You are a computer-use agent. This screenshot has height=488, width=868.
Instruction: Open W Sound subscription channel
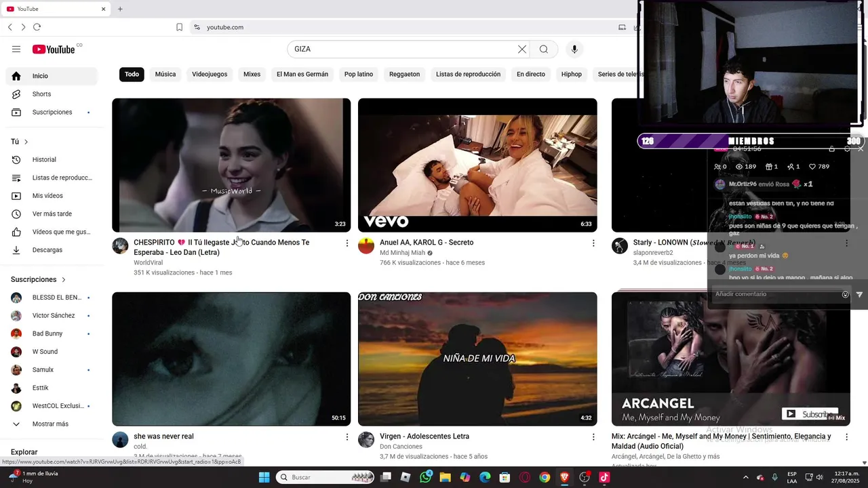click(52, 352)
